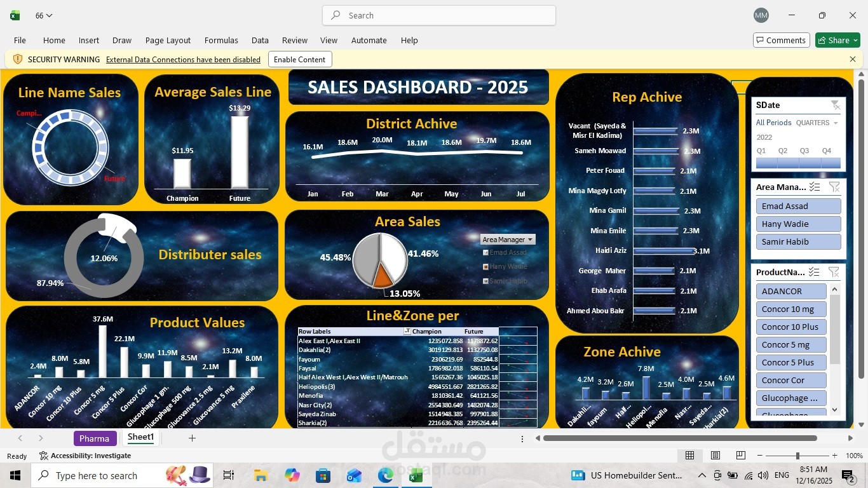Go to previous sheet with left arrow
The height and width of the screenshot is (488, 868).
(20, 438)
